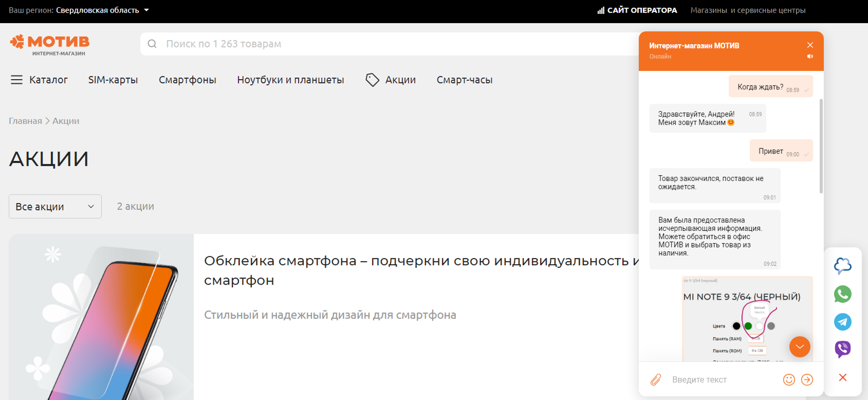Screen dimensions: 868x400
Task: Open the Все акции filter dropdown
Action: (x=55, y=206)
